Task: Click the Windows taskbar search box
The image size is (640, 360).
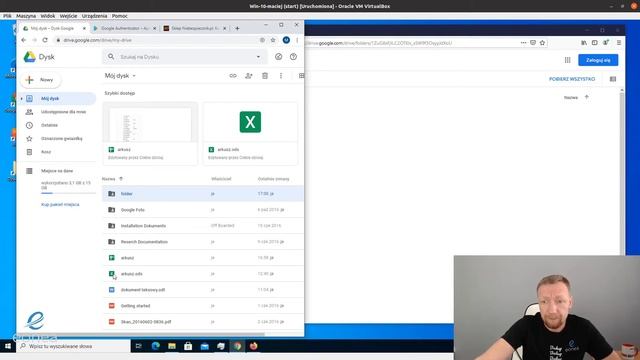Action: pos(73,346)
